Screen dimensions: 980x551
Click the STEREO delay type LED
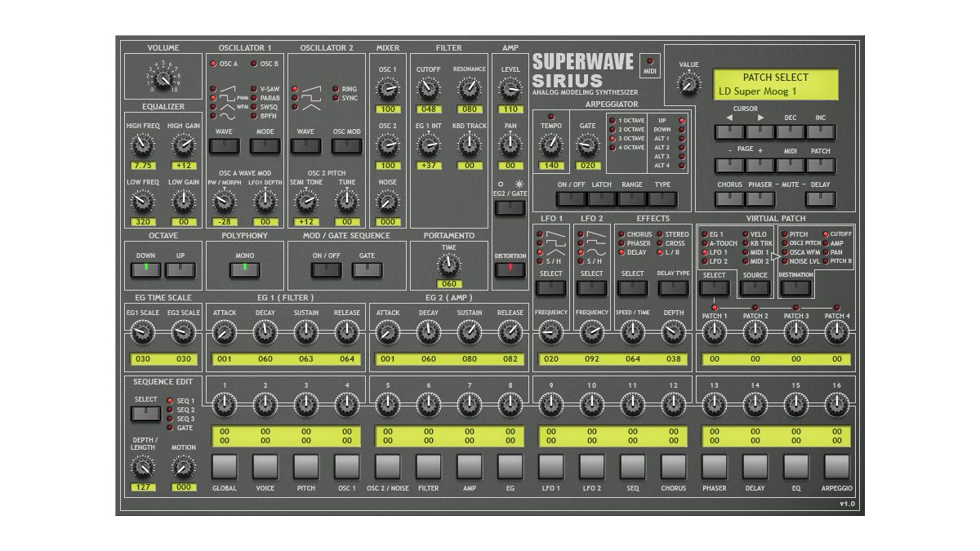[658, 234]
